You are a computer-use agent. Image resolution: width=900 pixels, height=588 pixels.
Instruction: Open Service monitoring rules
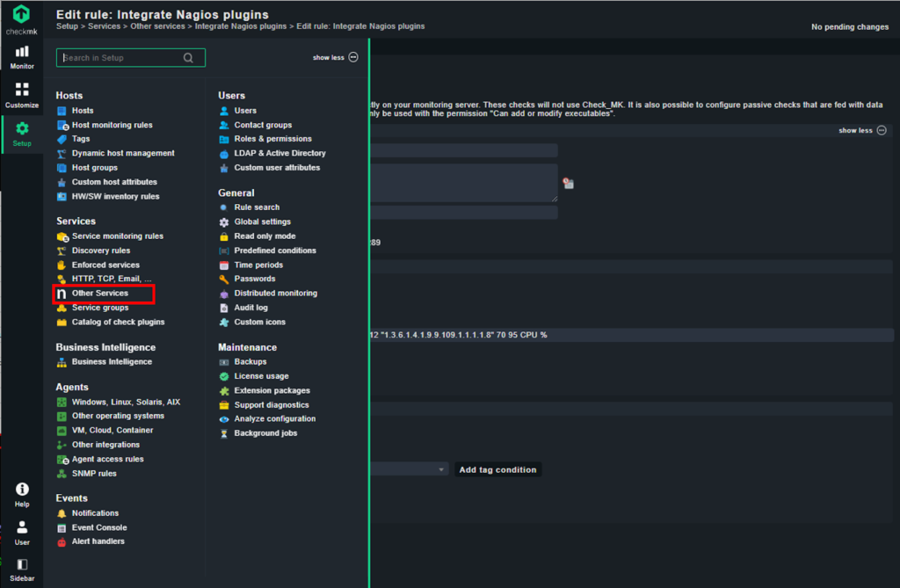point(118,236)
